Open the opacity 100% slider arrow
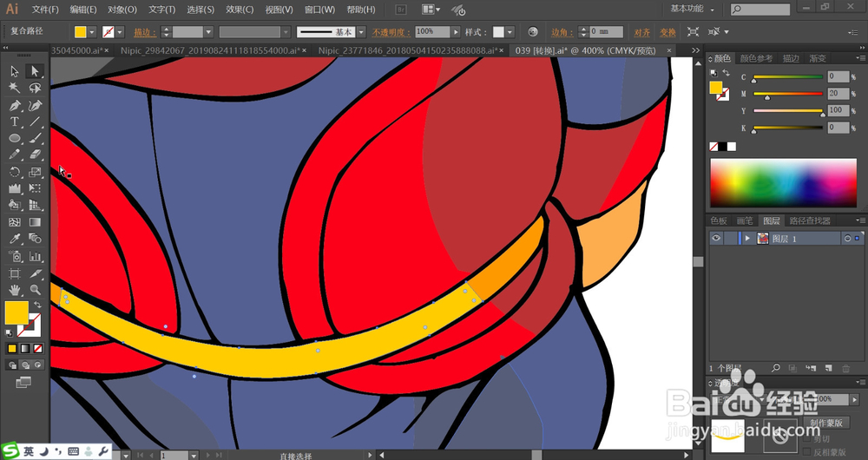Viewport: 868px width, 460px height. pyautogui.click(x=457, y=32)
